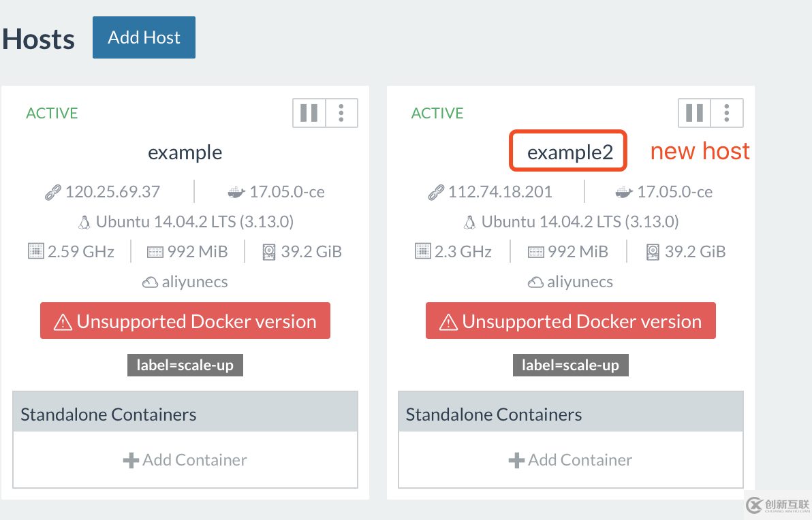
Task: Open more actions menu for example2 host
Action: coord(727,113)
